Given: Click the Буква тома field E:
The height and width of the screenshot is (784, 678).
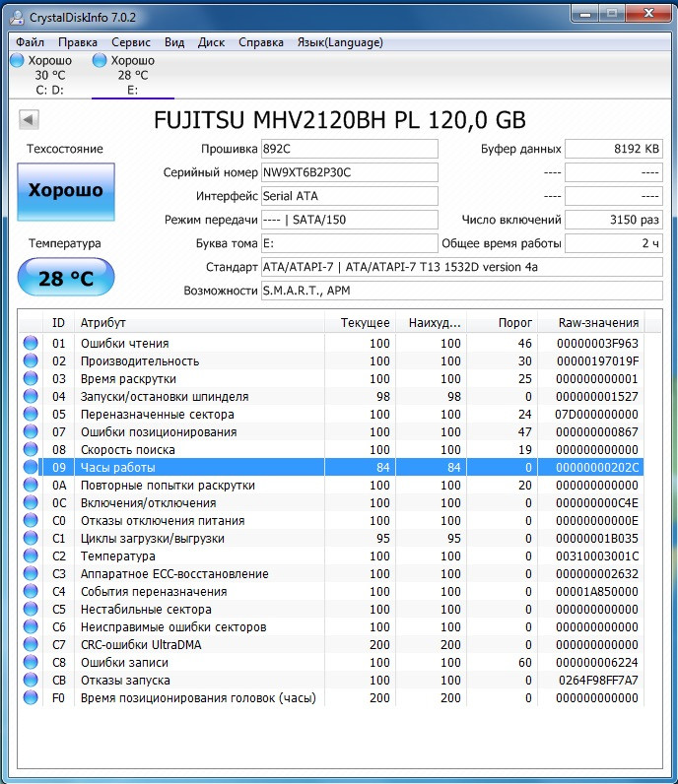Looking at the screenshot, I should pos(349,243).
